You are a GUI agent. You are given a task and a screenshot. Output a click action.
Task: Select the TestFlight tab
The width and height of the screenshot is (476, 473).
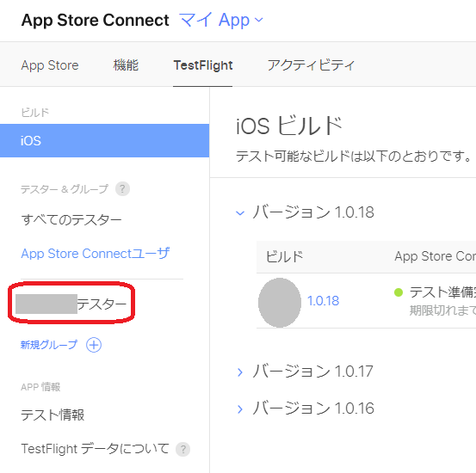[203, 65]
